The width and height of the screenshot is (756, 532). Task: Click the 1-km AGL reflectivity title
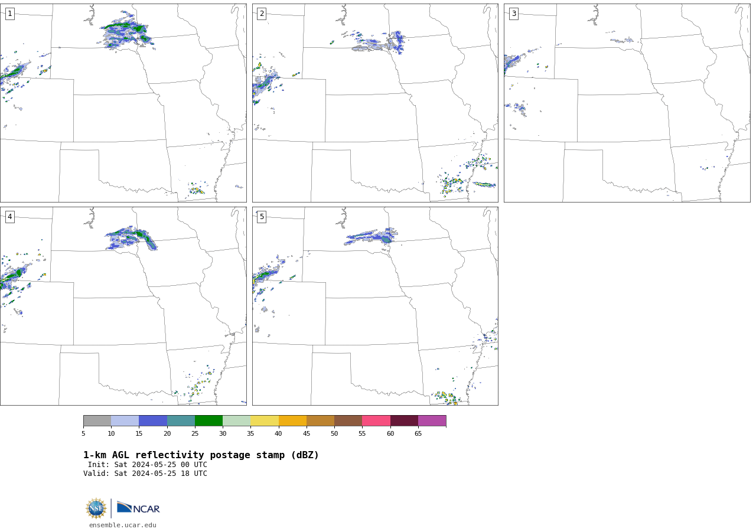coord(201,455)
